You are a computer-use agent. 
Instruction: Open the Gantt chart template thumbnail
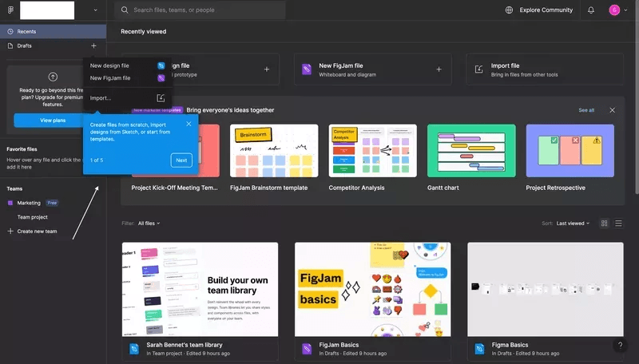click(470, 151)
